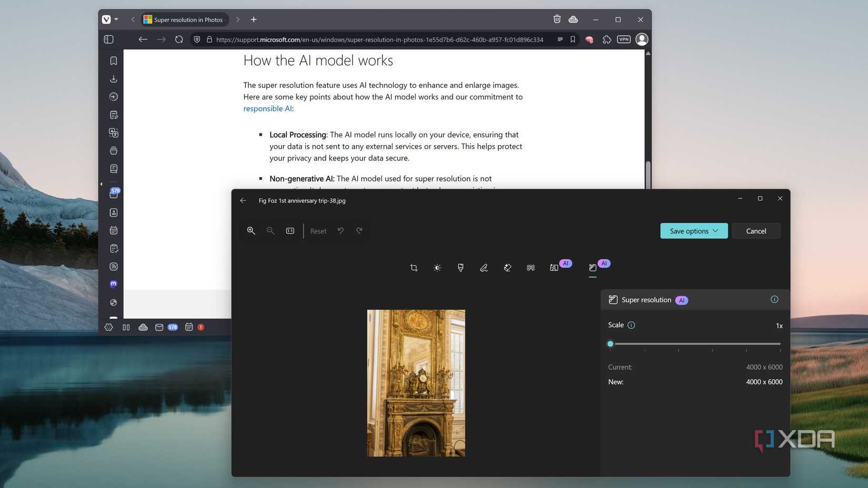Choose the Erase tool icon
The height and width of the screenshot is (488, 868).
tap(507, 268)
